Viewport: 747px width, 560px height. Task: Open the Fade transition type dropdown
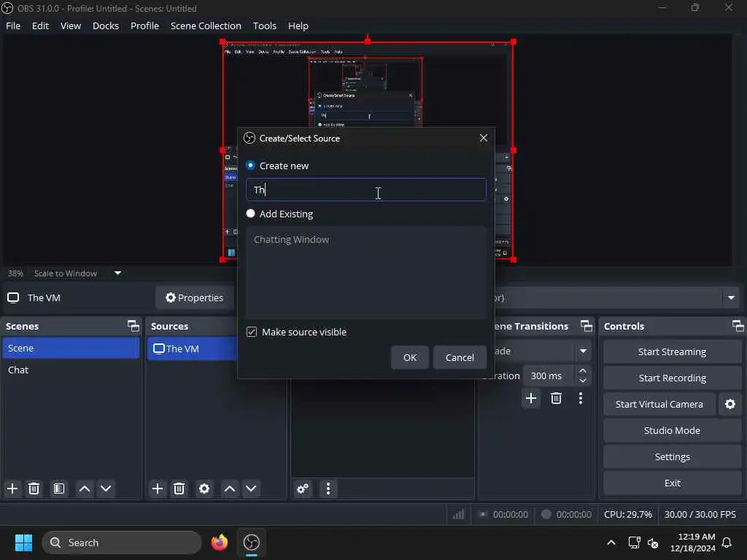pyautogui.click(x=583, y=351)
